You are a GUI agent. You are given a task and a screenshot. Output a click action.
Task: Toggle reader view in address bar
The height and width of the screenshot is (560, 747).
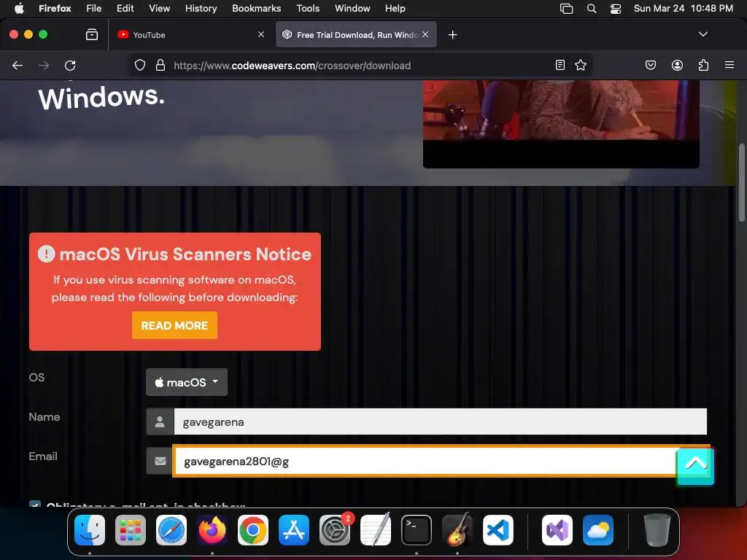click(x=560, y=65)
